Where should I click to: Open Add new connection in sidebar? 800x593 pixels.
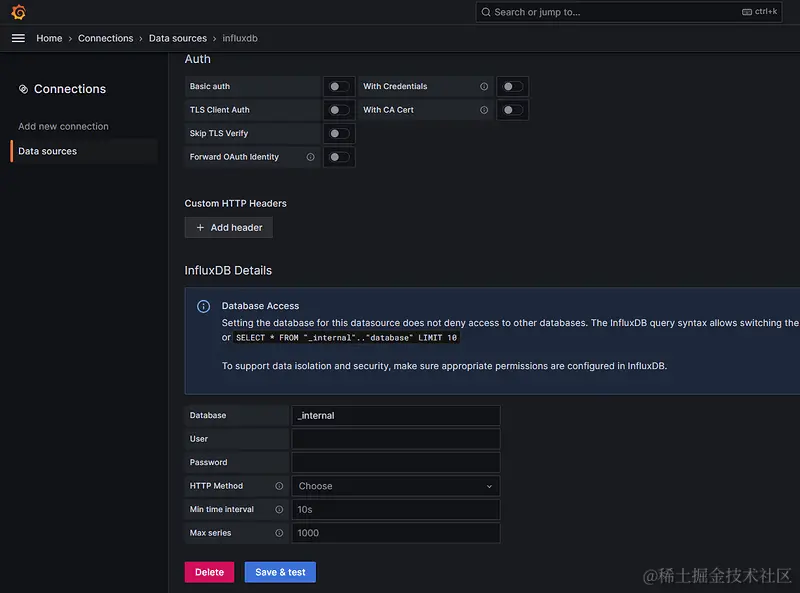pos(63,126)
